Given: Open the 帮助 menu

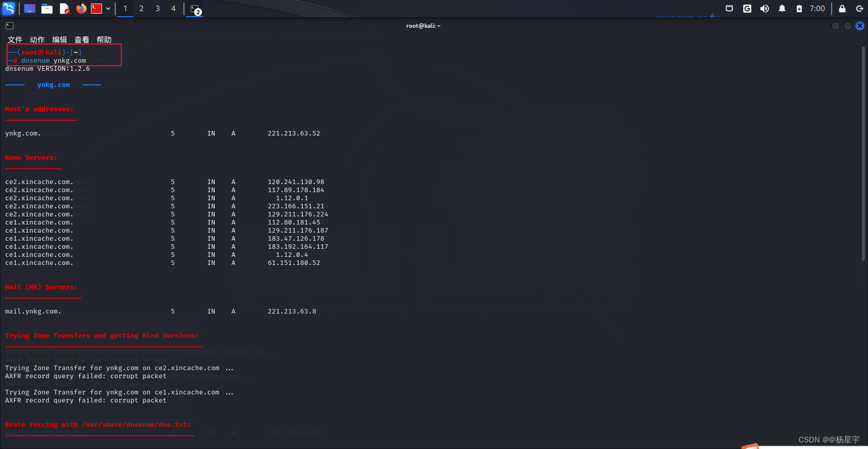Looking at the screenshot, I should pyautogui.click(x=104, y=39).
